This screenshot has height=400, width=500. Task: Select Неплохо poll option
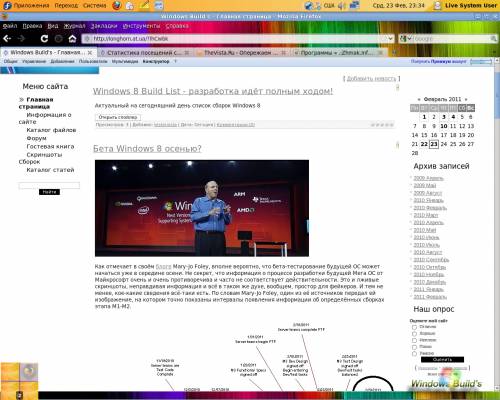[414, 340]
